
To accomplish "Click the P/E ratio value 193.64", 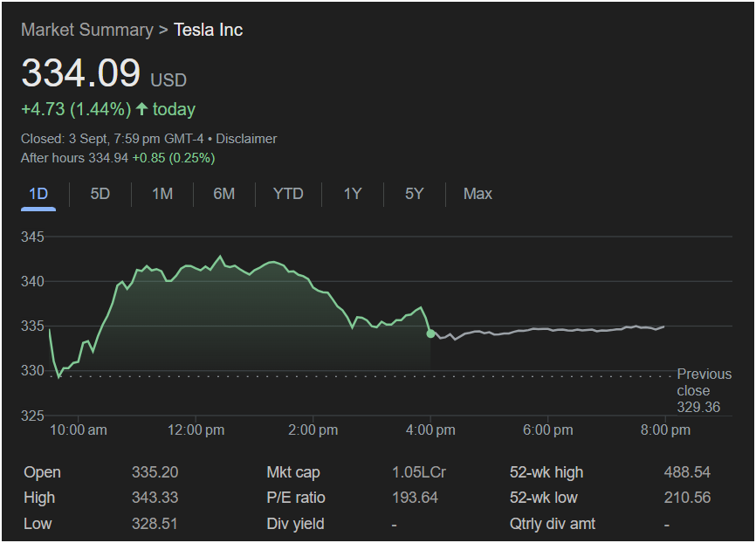I will tap(416, 498).
